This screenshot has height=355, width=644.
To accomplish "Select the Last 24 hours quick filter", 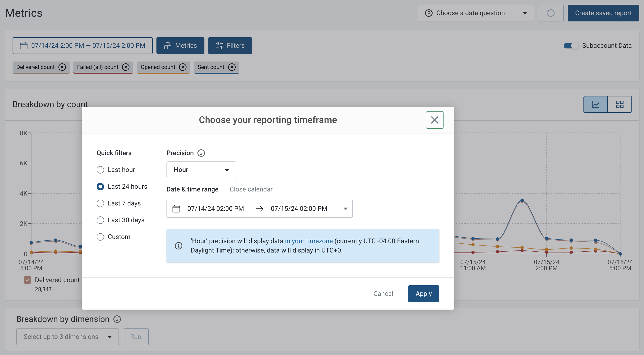I will click(100, 186).
